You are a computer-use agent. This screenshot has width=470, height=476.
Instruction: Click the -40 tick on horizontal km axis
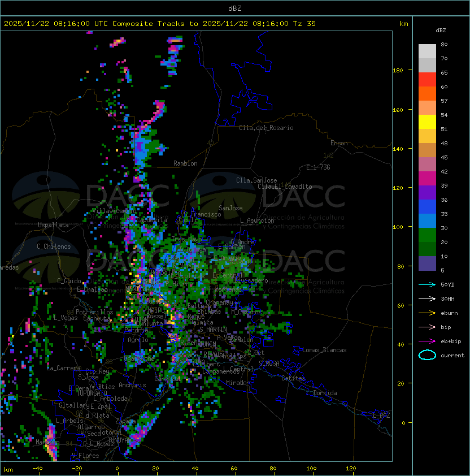tap(38, 469)
